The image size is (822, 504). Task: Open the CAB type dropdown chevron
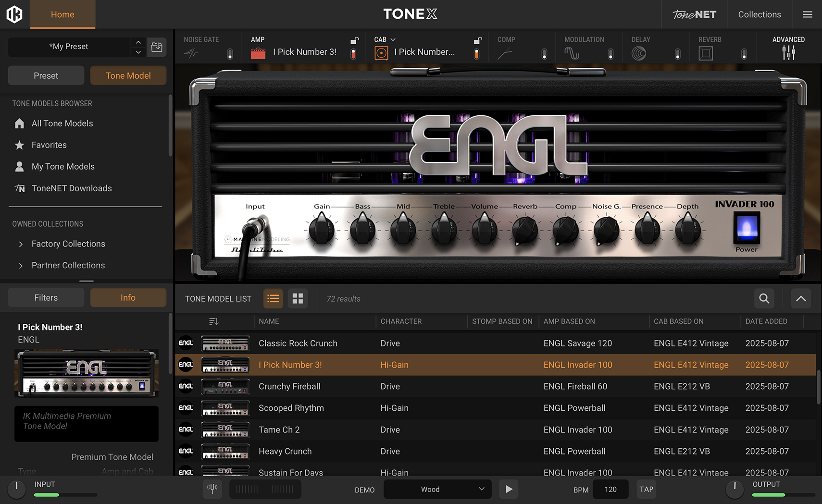coord(393,39)
